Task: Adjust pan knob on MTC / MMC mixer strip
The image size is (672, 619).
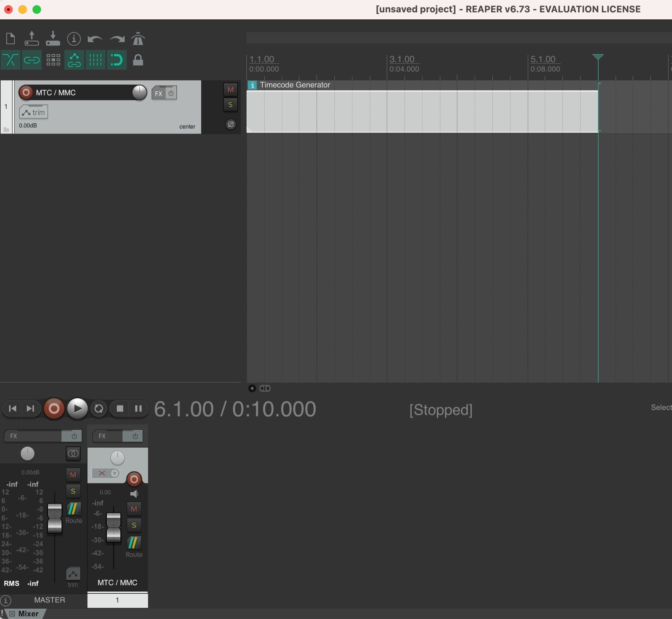Action: 117,458
